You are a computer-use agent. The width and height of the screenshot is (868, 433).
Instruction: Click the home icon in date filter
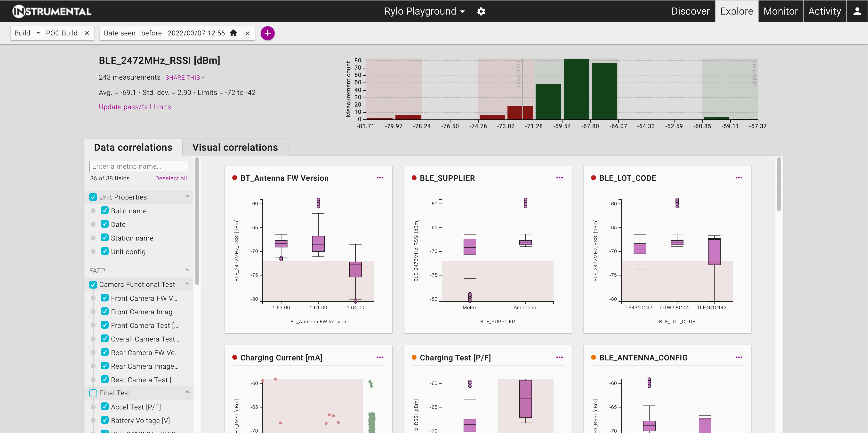click(233, 33)
